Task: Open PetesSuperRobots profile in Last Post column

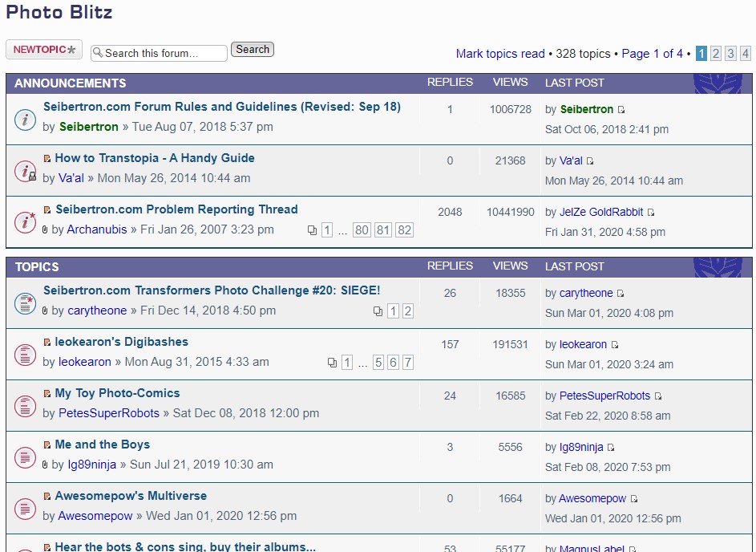Action: click(604, 396)
